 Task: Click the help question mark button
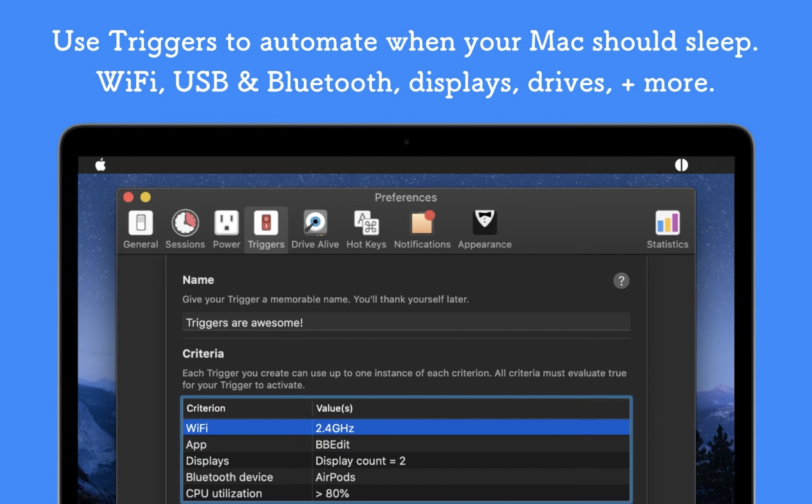tap(621, 281)
